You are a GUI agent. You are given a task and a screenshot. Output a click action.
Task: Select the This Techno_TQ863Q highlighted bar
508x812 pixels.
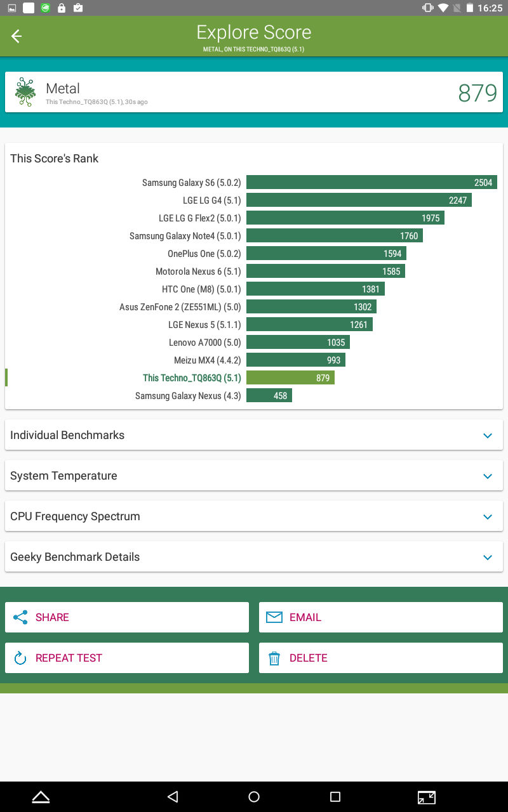pos(290,378)
